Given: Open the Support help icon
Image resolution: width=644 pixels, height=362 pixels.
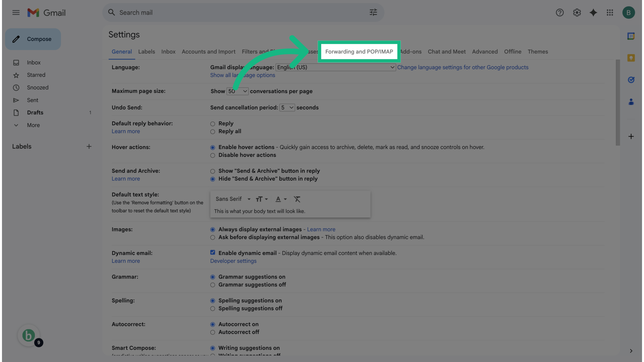Looking at the screenshot, I should point(559,13).
